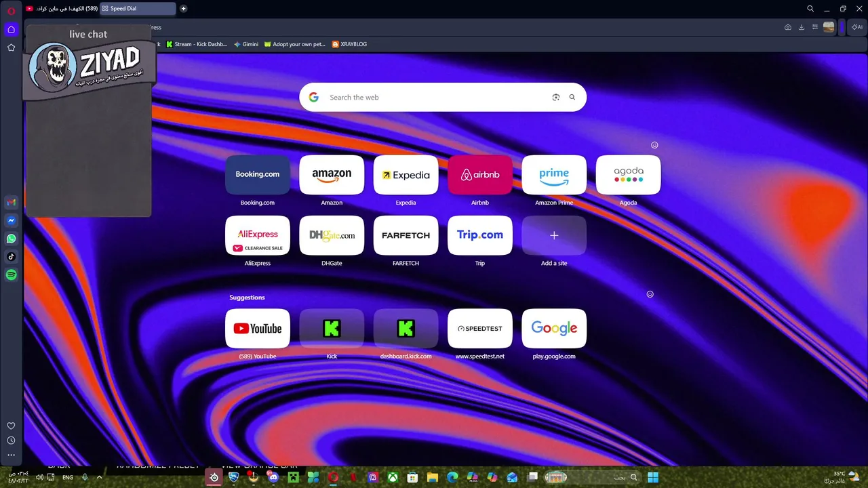Screen dimensions: 868x488
Task: Open the DHgate speed dial tile
Action: pos(332,235)
